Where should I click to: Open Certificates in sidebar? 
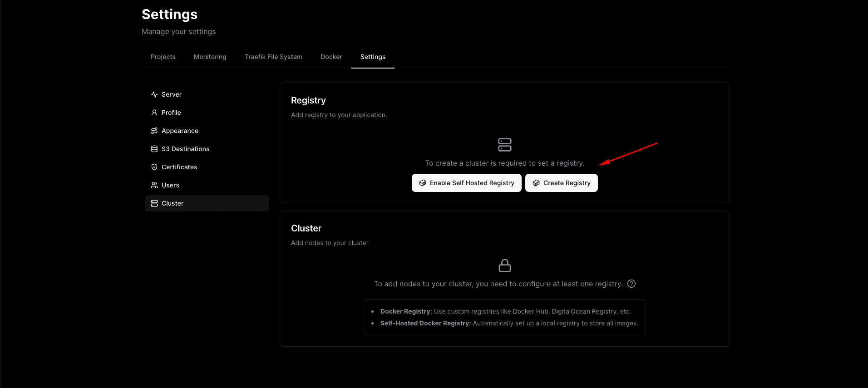pyautogui.click(x=207, y=167)
